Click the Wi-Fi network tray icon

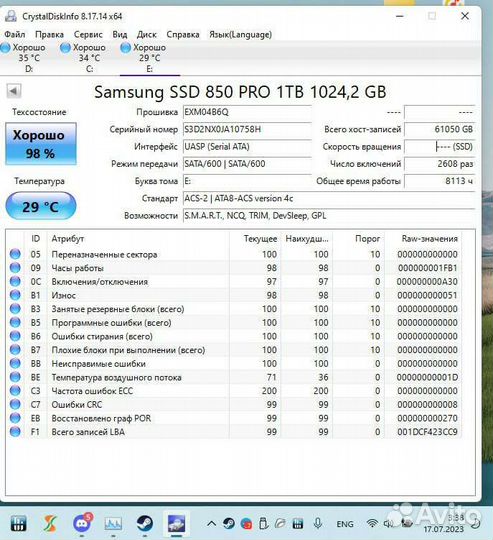pyautogui.click(x=372, y=523)
